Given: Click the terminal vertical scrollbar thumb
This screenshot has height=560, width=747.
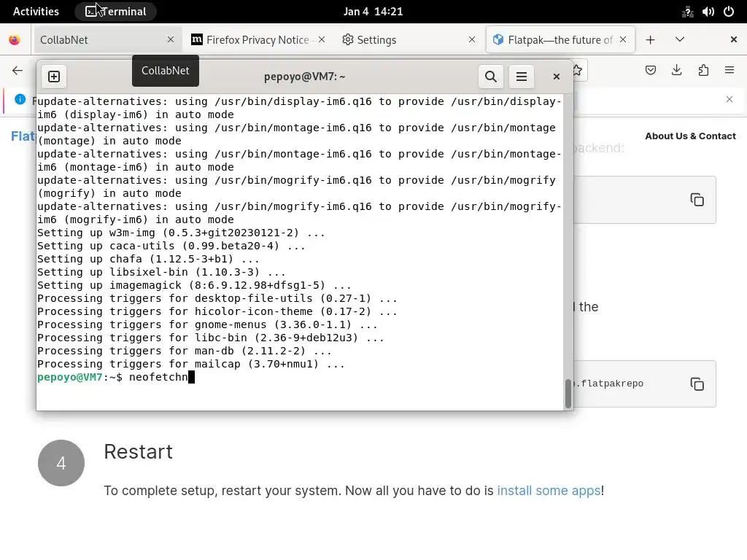Looking at the screenshot, I should [568, 393].
